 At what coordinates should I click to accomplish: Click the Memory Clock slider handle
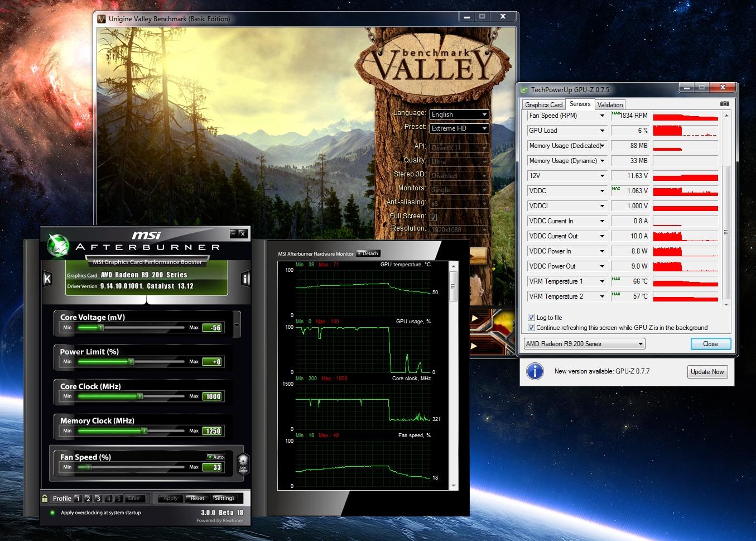(144, 431)
